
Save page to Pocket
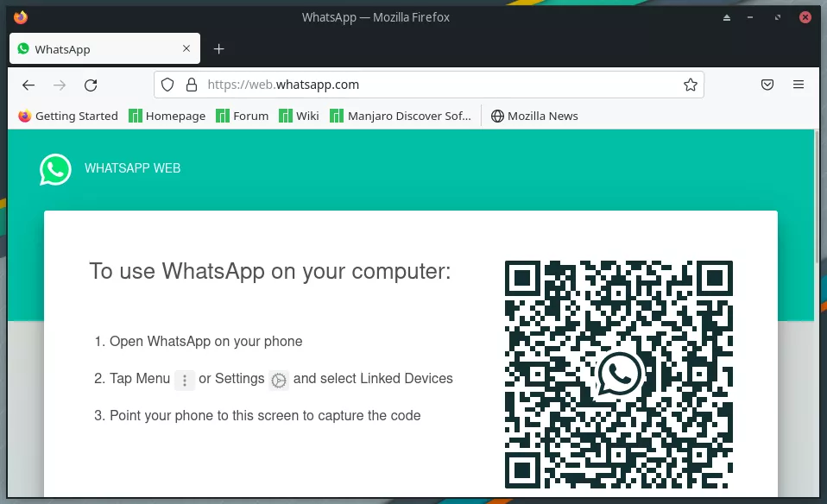(767, 85)
